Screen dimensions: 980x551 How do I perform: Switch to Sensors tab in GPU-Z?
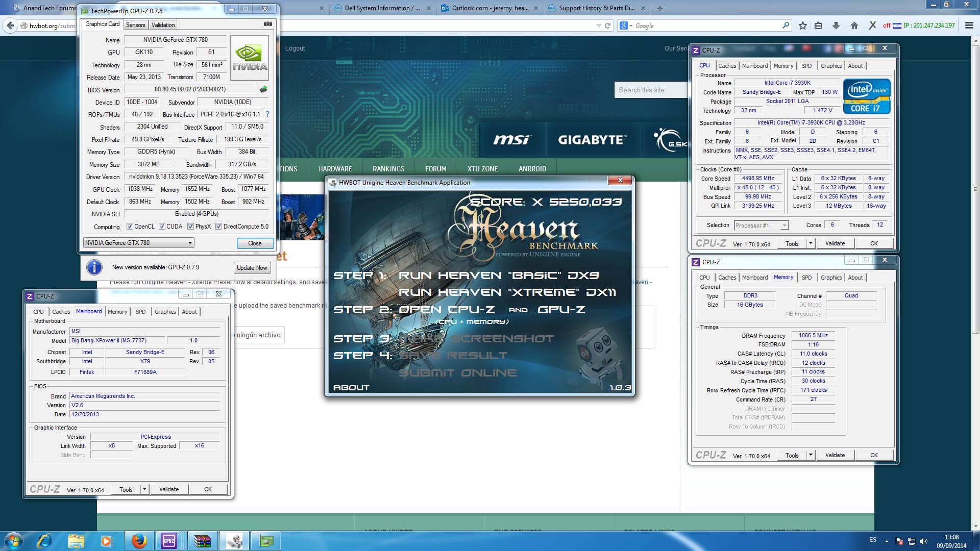point(136,25)
